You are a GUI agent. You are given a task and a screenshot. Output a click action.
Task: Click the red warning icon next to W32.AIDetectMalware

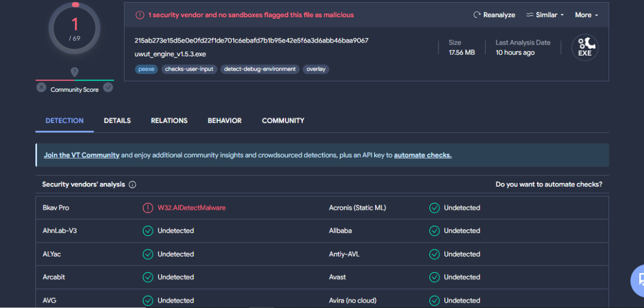tap(148, 208)
